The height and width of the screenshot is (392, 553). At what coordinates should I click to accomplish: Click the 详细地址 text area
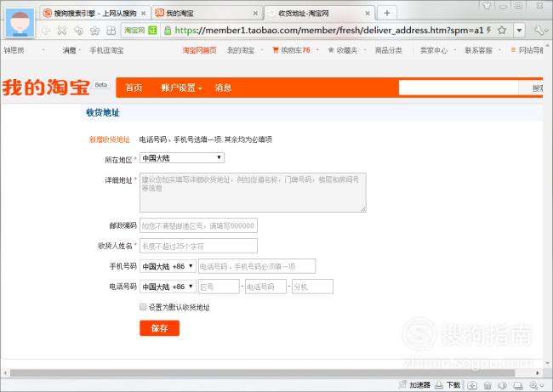click(253, 192)
